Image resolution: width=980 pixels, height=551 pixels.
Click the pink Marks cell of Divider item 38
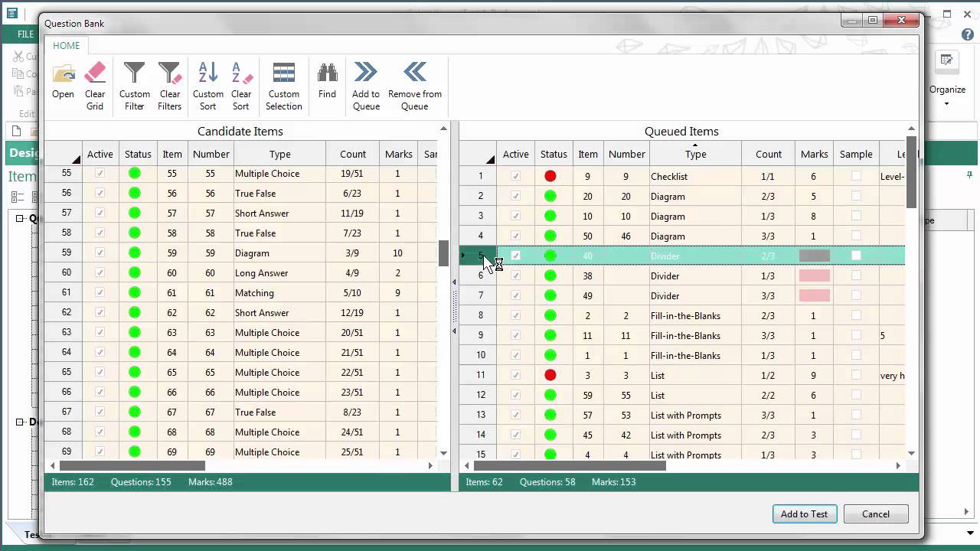pyautogui.click(x=814, y=276)
